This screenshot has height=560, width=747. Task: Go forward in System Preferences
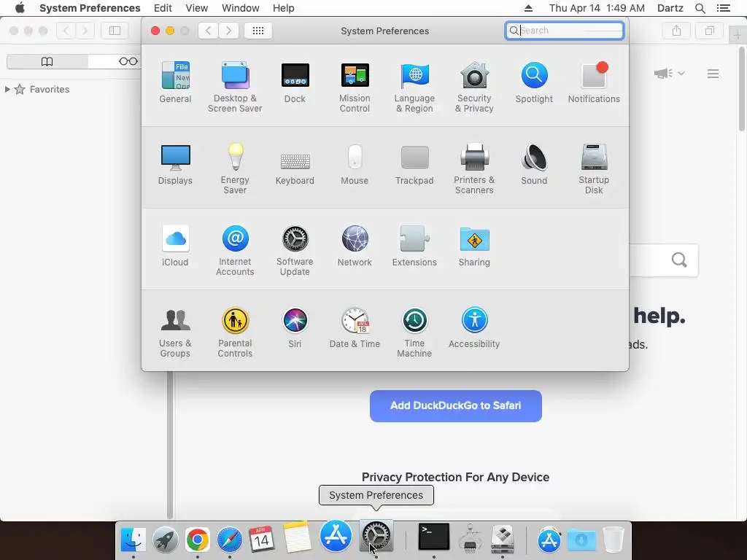click(228, 31)
